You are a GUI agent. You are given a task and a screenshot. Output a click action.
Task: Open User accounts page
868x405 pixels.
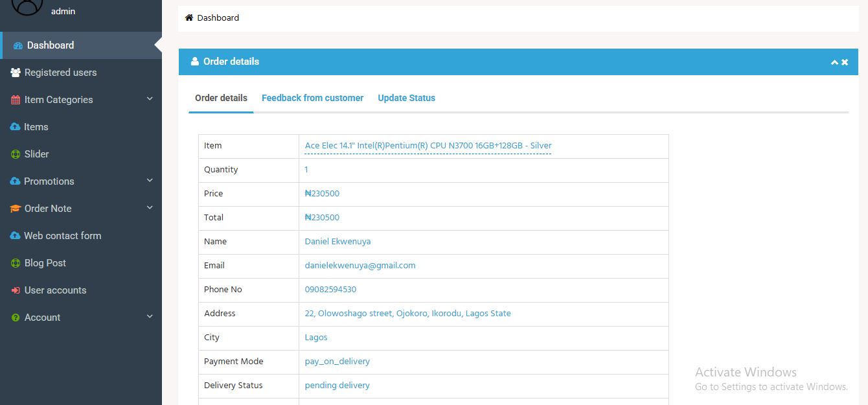click(x=81, y=290)
